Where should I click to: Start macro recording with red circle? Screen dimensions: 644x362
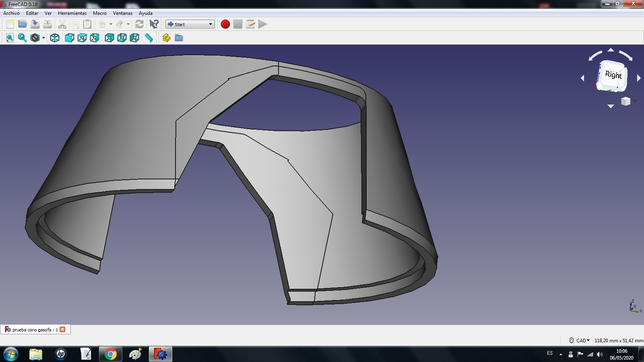click(x=225, y=24)
